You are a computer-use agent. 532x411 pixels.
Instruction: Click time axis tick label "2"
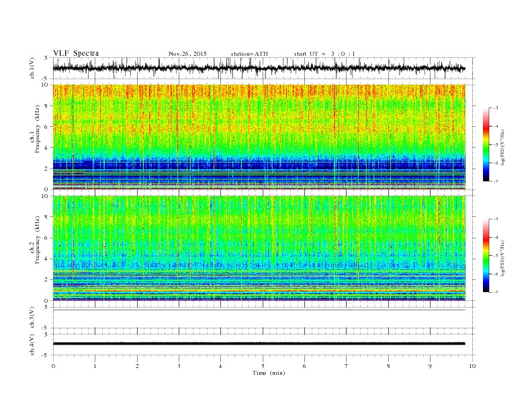pyautogui.click(x=137, y=366)
